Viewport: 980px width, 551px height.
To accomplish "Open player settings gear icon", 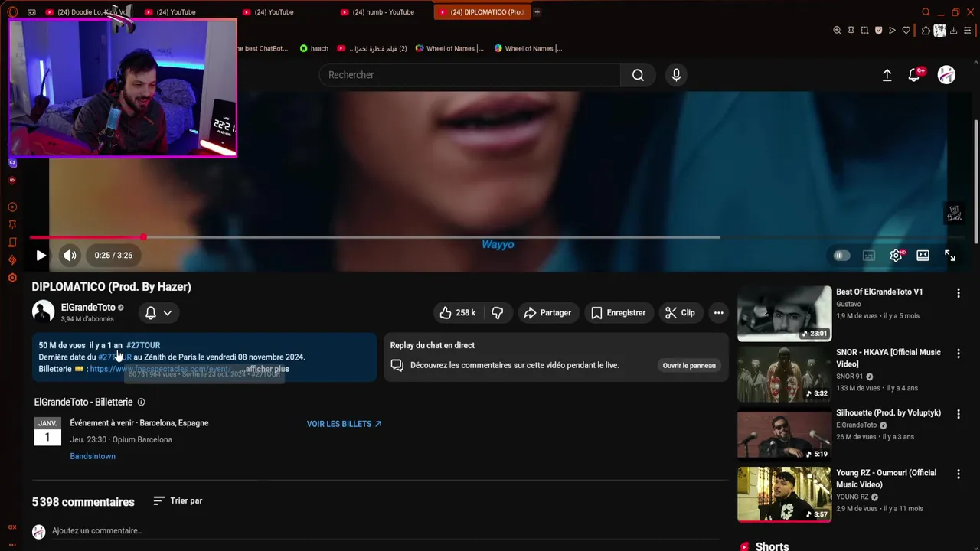I will coord(896,256).
